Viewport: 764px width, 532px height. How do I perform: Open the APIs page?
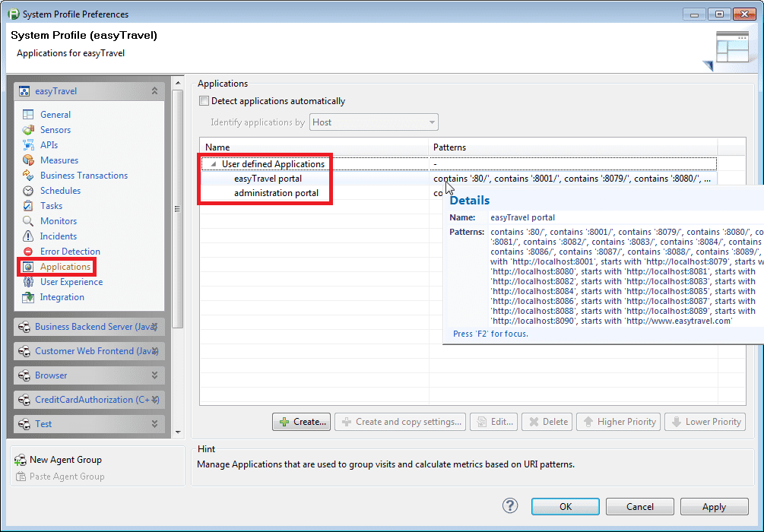[x=49, y=144]
